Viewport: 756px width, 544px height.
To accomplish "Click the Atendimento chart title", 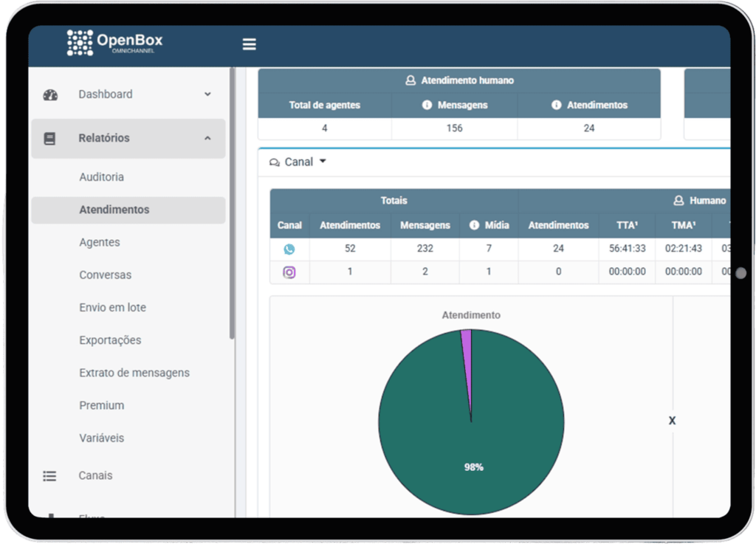I will (471, 315).
